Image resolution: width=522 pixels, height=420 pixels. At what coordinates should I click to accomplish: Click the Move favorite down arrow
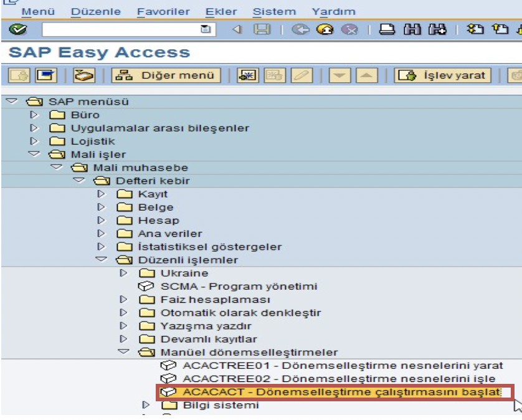point(339,75)
